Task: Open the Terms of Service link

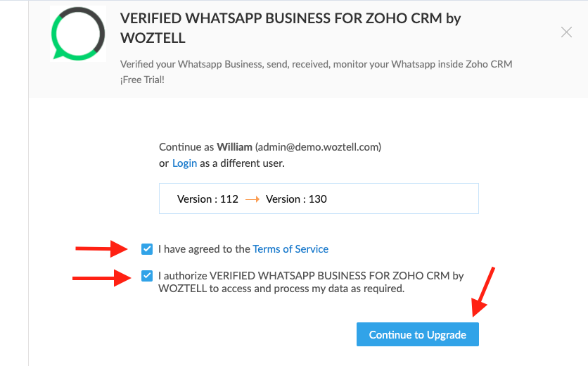Action: click(x=290, y=249)
